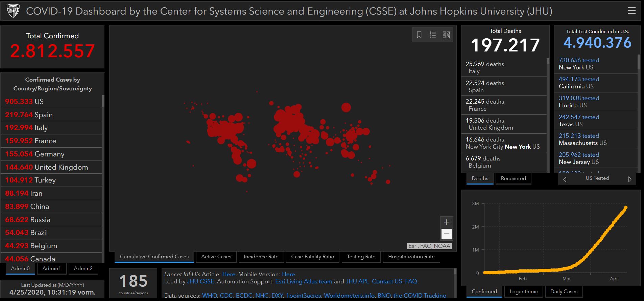Open the hamburger menu in the header

pos(631,11)
